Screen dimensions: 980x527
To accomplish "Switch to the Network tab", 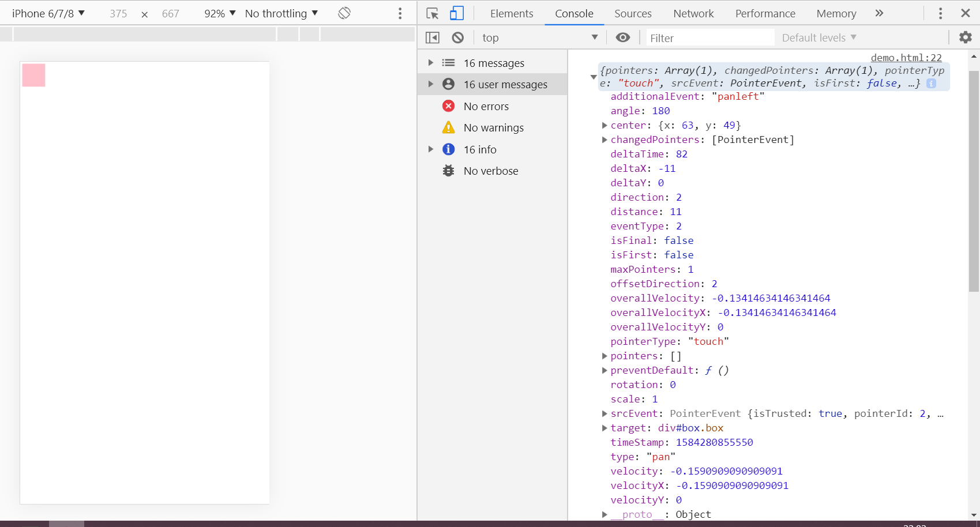I will [693, 13].
